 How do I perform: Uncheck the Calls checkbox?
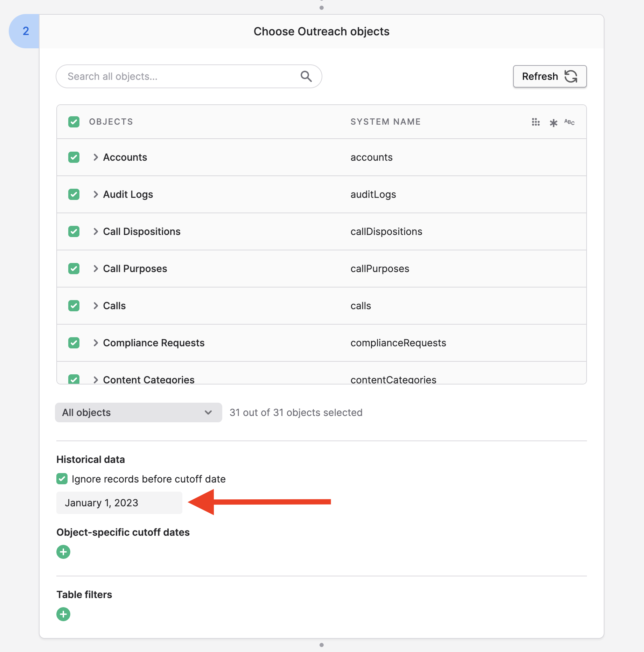click(74, 306)
